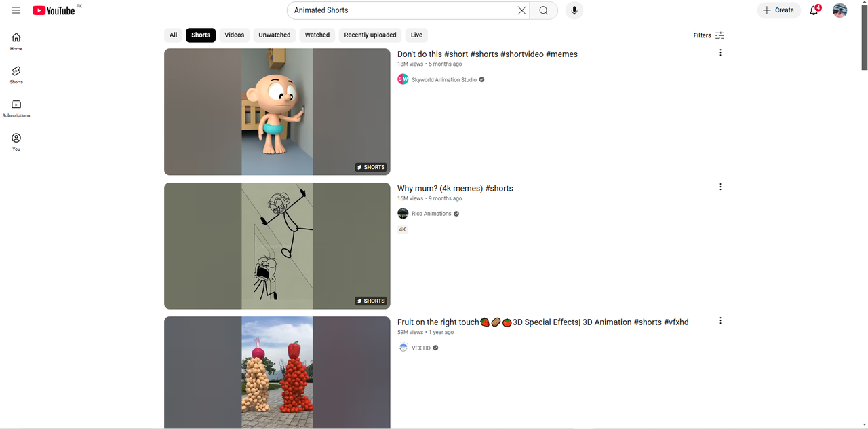Open Filters panel
The height and width of the screenshot is (429, 868).
pyautogui.click(x=709, y=35)
